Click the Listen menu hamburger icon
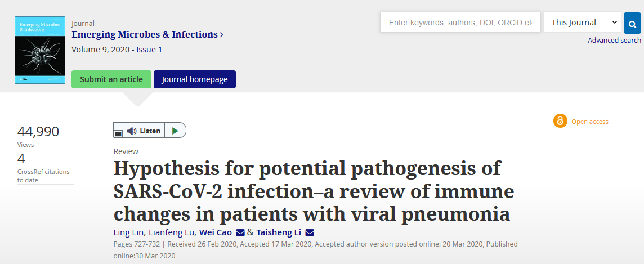The width and height of the screenshot is (644, 264). (x=118, y=133)
